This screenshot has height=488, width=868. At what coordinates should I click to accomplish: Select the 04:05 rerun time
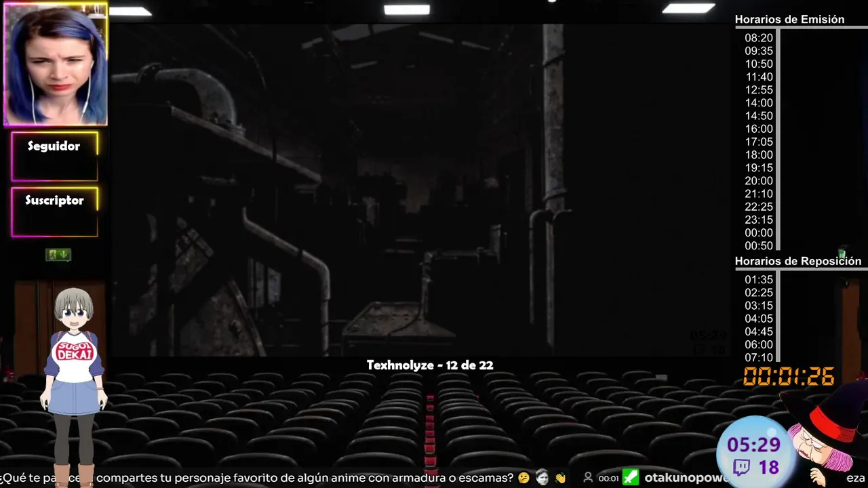(759, 319)
